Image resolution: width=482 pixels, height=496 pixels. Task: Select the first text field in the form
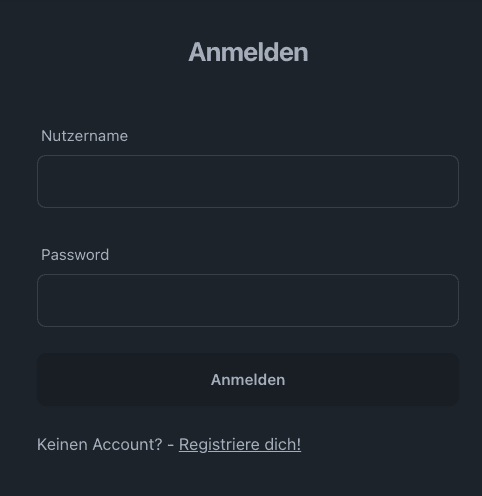click(x=248, y=181)
